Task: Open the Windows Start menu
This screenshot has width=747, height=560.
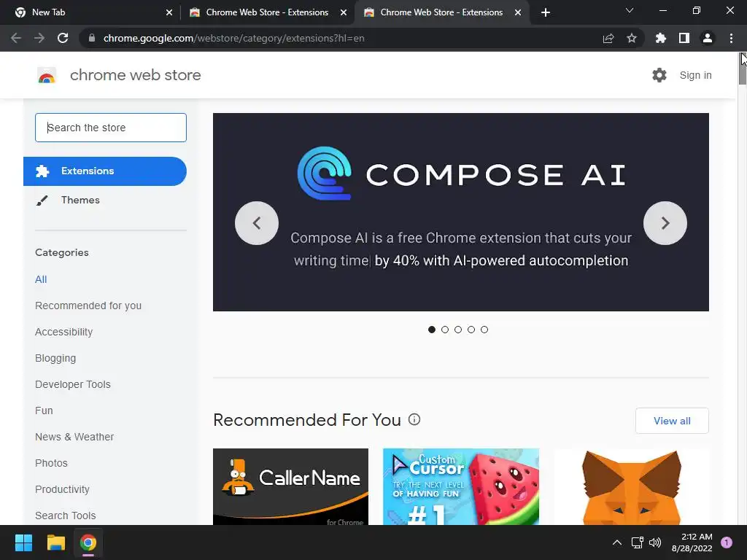Action: tap(23, 542)
